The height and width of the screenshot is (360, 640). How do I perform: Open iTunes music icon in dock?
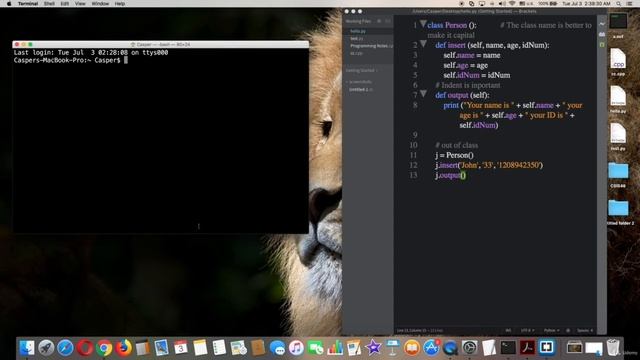296,348
